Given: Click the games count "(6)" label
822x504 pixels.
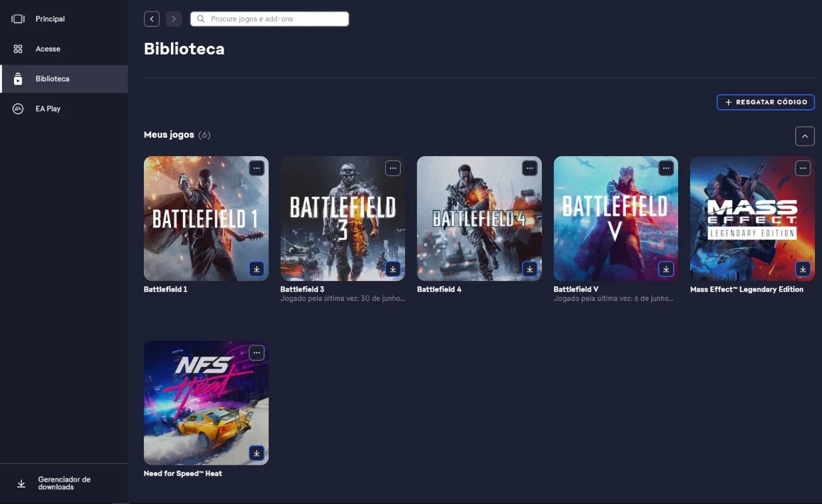Looking at the screenshot, I should click(204, 135).
